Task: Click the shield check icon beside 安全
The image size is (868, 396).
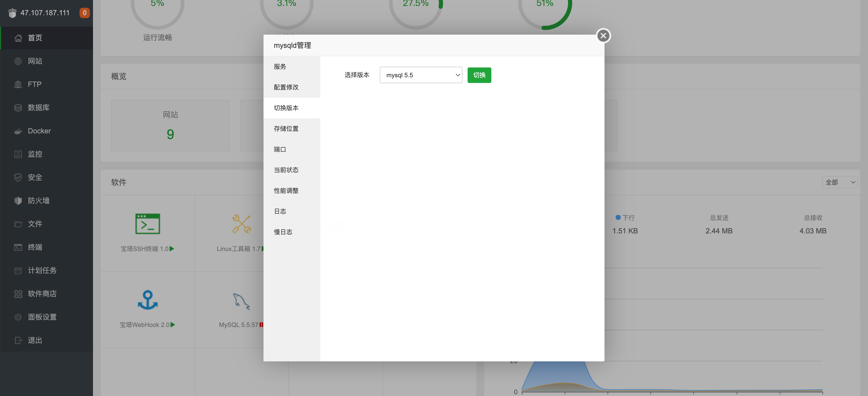Action: pyautogui.click(x=18, y=177)
